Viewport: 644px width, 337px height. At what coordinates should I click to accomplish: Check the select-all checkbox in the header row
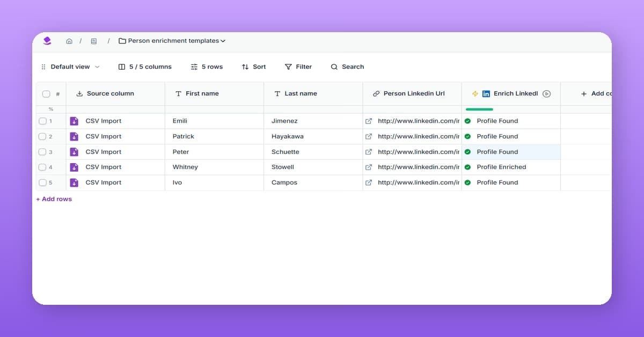pyautogui.click(x=46, y=93)
